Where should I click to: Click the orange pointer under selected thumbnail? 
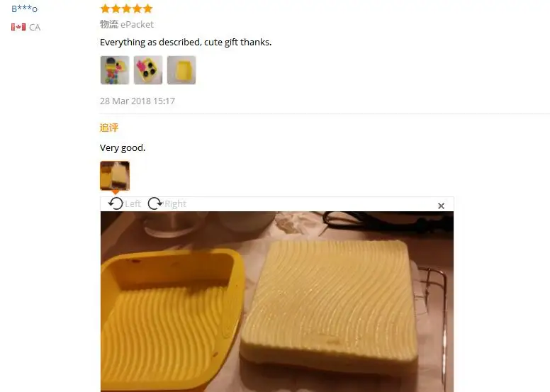pos(115,192)
